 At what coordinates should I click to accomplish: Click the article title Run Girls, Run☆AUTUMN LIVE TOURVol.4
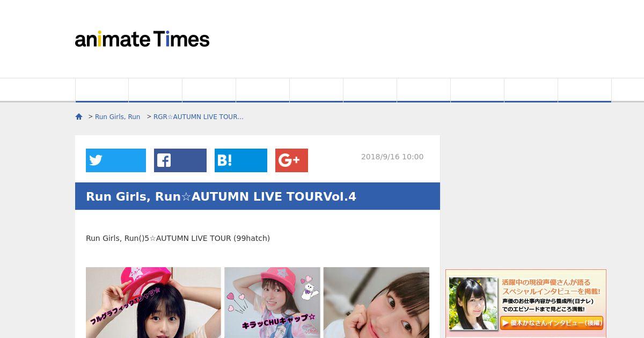pos(221,196)
